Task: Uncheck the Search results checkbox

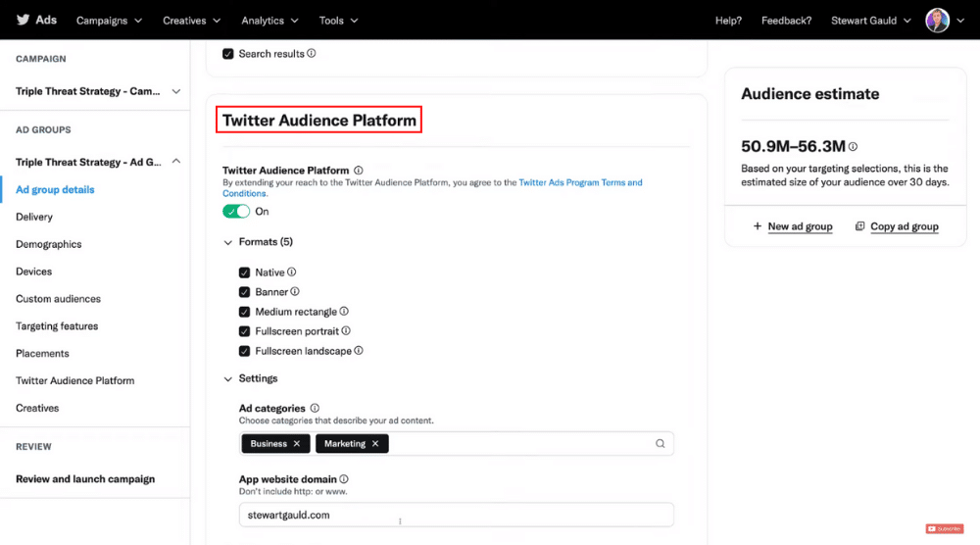Action: click(x=228, y=54)
